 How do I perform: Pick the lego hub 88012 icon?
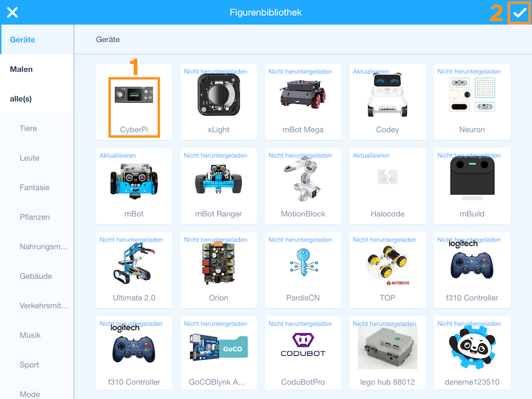coord(387,348)
